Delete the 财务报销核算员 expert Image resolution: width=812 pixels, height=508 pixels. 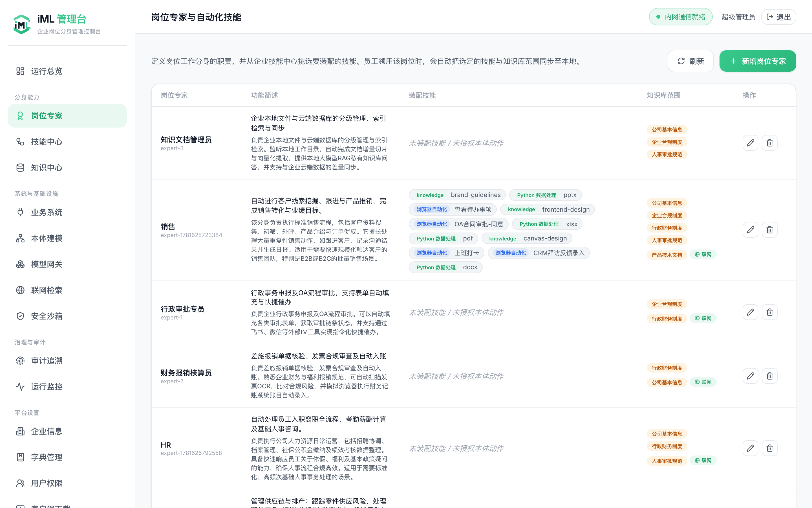769,376
